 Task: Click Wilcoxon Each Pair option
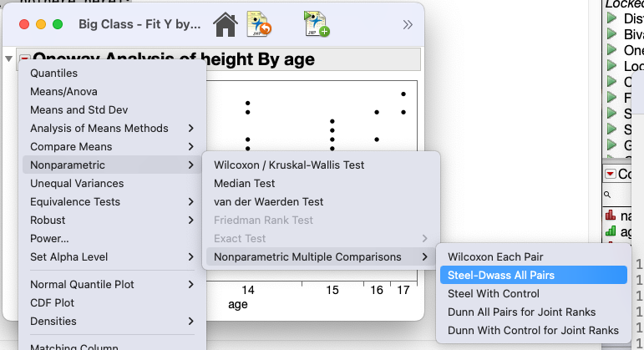tap(495, 257)
